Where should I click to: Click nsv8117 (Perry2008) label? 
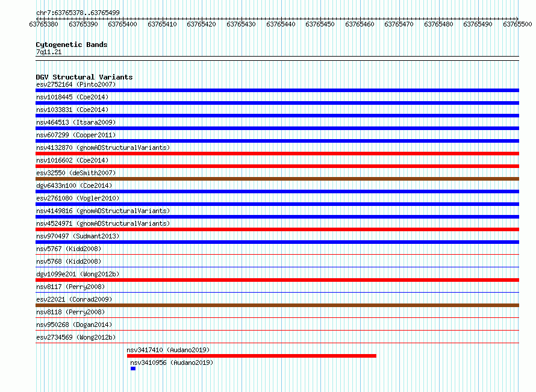pos(70,287)
